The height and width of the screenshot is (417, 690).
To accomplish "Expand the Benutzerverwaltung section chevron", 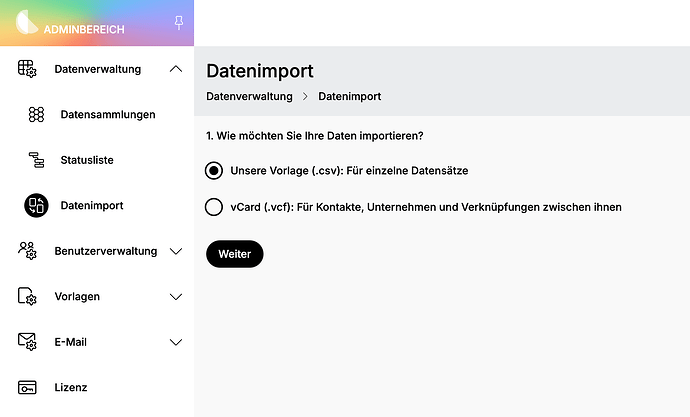I will (x=176, y=251).
